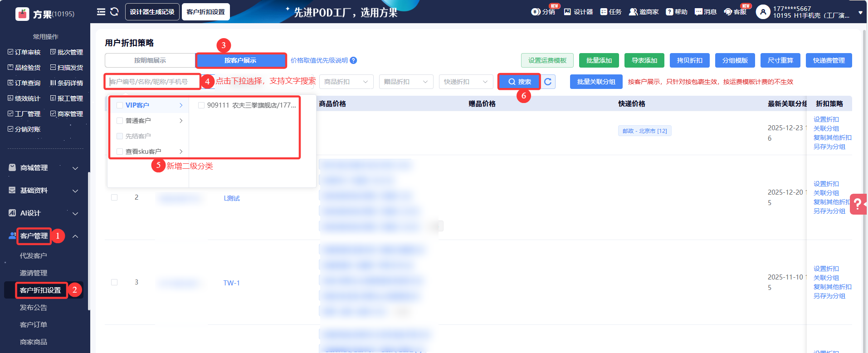Open 任务 in the top bar
Screen dimensions: 868x353
(611, 12)
